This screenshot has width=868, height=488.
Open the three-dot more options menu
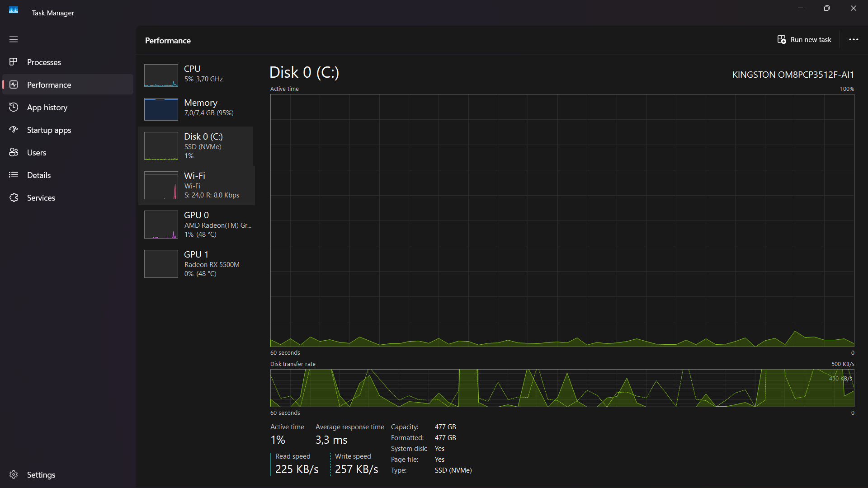click(x=853, y=40)
